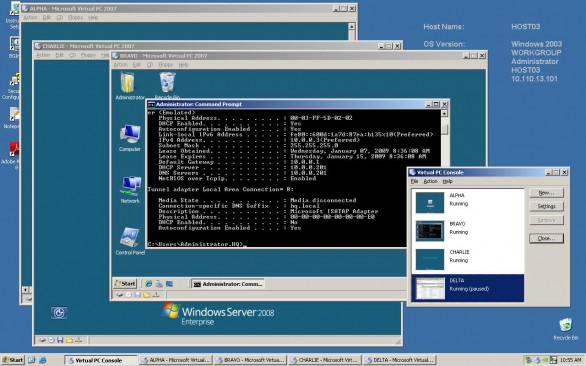Click the hard disk status icon in BRAVO status bar
586x366 pixels.
120,295
